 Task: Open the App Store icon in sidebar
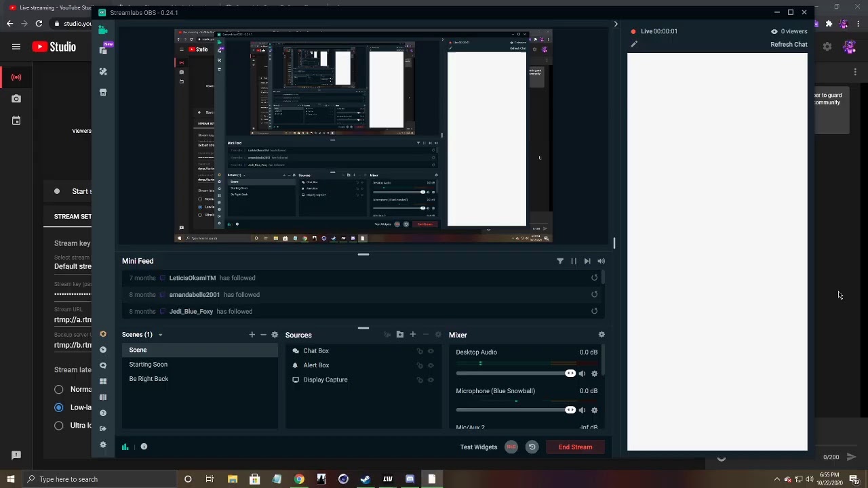[103, 92]
